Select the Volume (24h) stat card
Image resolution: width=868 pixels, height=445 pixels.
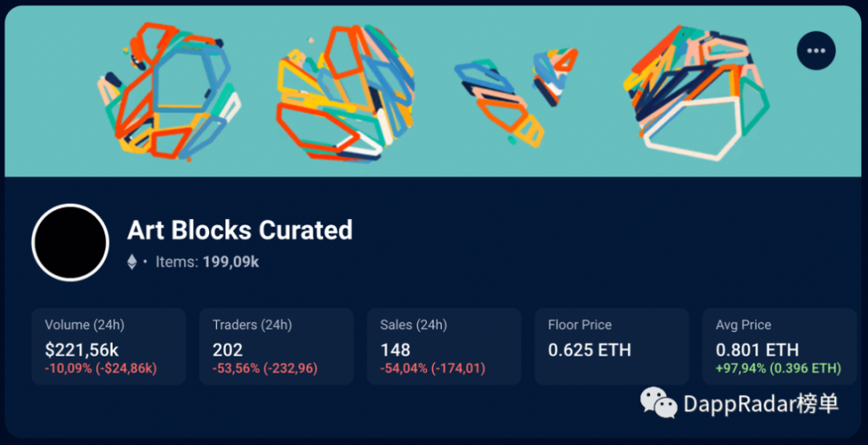point(108,347)
